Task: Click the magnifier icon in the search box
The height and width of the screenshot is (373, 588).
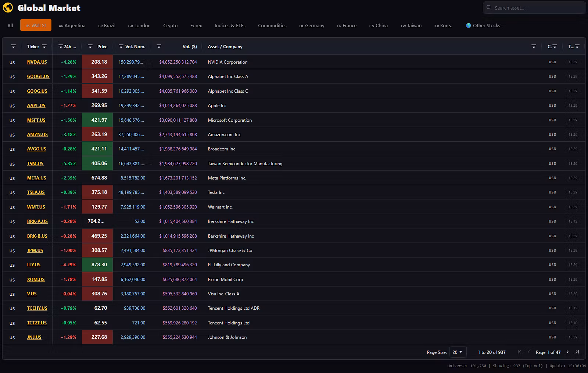Action: pyautogui.click(x=489, y=7)
